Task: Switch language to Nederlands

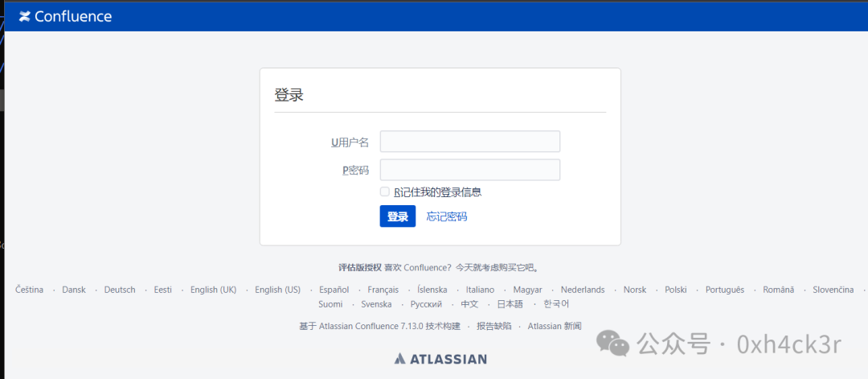Action: pyautogui.click(x=583, y=290)
